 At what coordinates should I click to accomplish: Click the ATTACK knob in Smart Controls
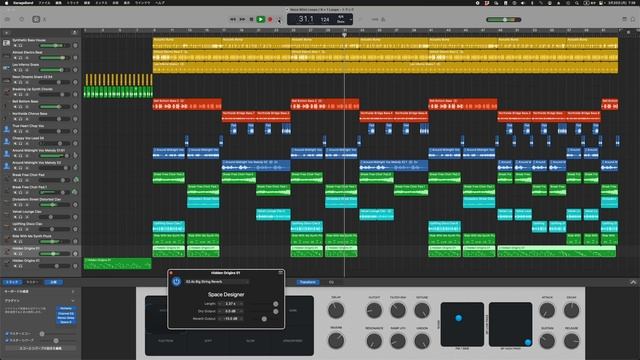(547, 311)
